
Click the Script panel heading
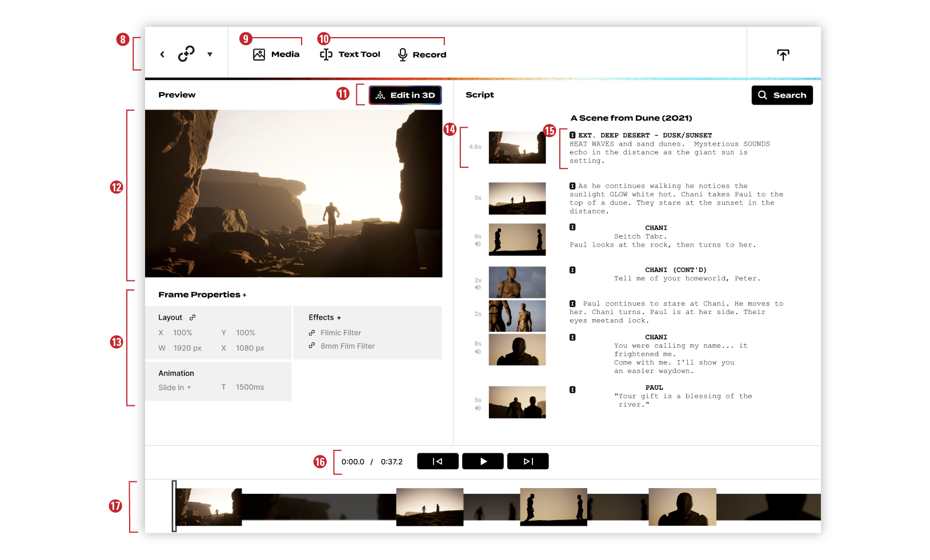(480, 95)
